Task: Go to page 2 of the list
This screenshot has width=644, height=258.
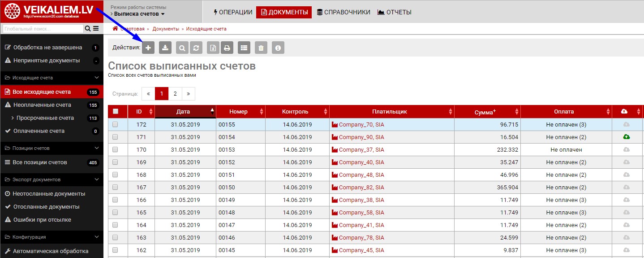Action: coord(175,94)
